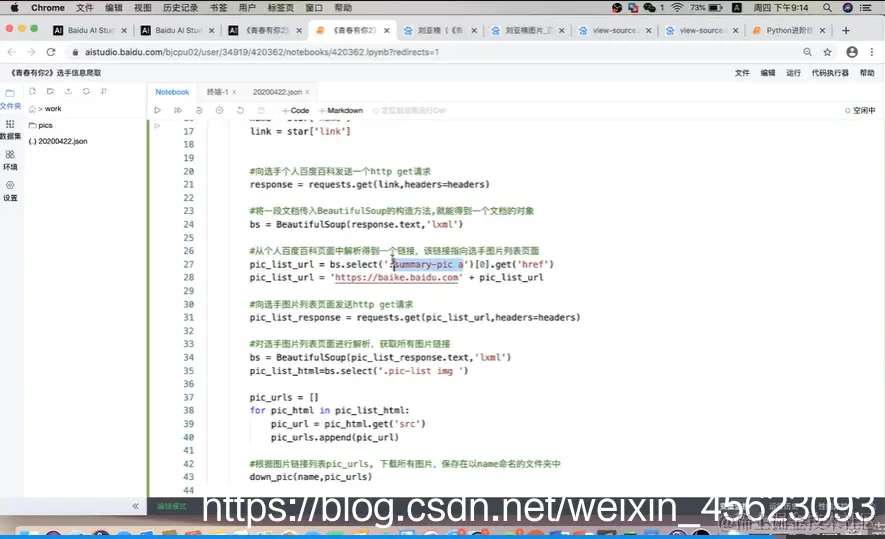Open 20200422.json in file list
885x539 pixels.
click(x=58, y=141)
